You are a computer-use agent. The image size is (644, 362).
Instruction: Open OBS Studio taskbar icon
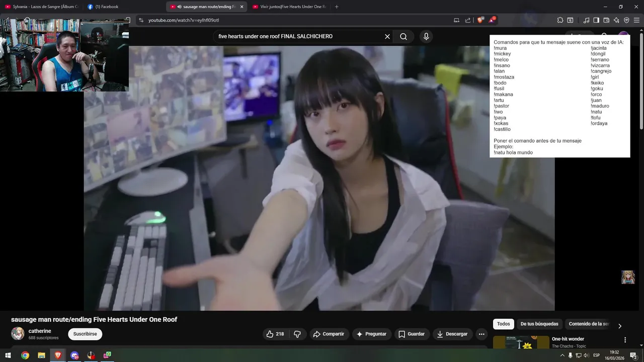(91, 355)
